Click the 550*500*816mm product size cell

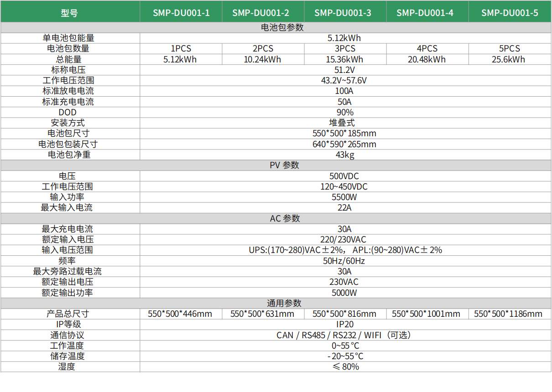coord(344,314)
